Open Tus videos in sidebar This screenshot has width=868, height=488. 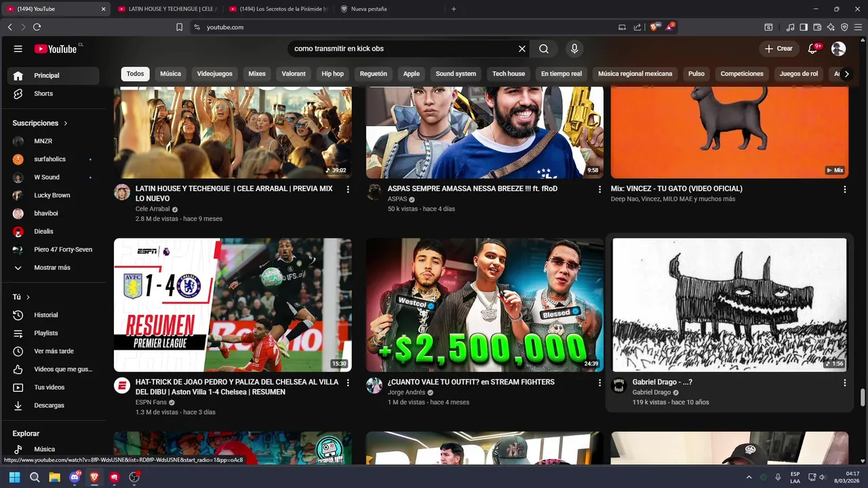(x=53, y=388)
